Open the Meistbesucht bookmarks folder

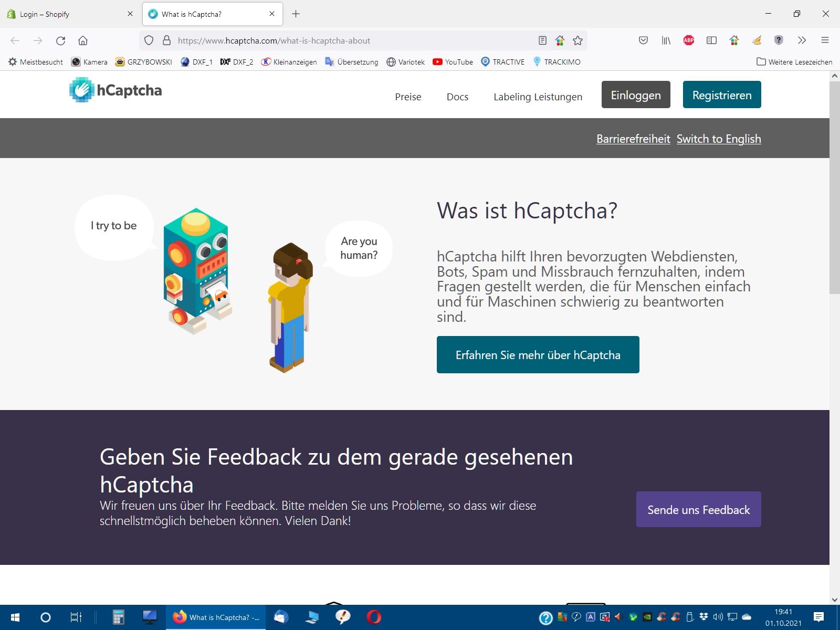pos(36,62)
